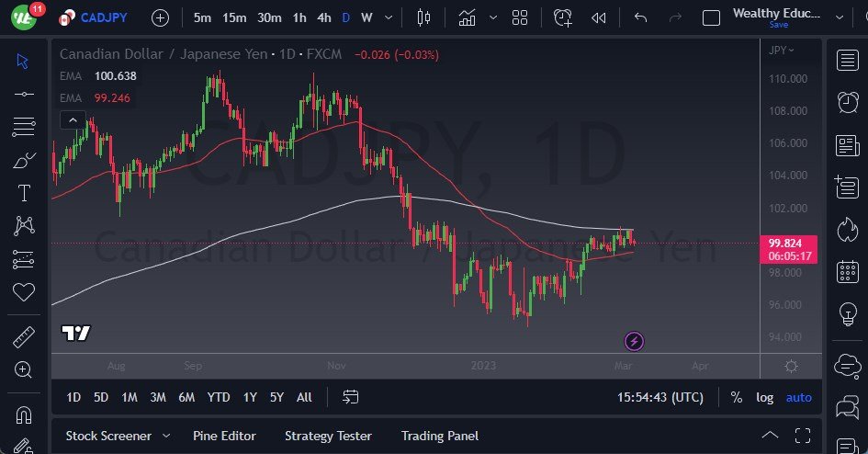
Task: Switch to the Strategy Tester tab
Action: click(328, 436)
